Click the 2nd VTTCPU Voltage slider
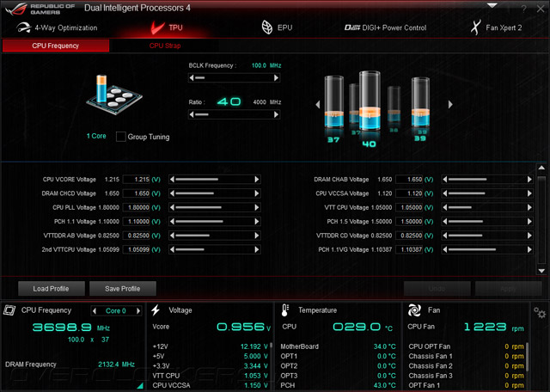 point(214,249)
